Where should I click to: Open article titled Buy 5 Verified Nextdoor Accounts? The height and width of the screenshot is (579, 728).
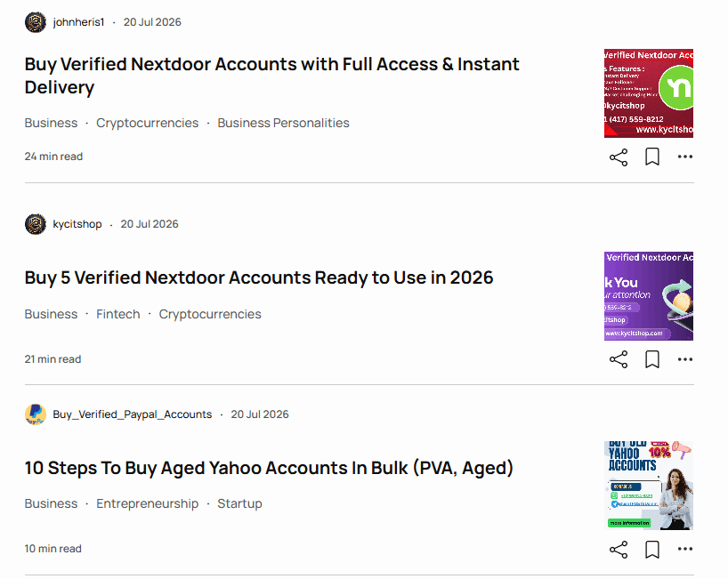click(259, 277)
